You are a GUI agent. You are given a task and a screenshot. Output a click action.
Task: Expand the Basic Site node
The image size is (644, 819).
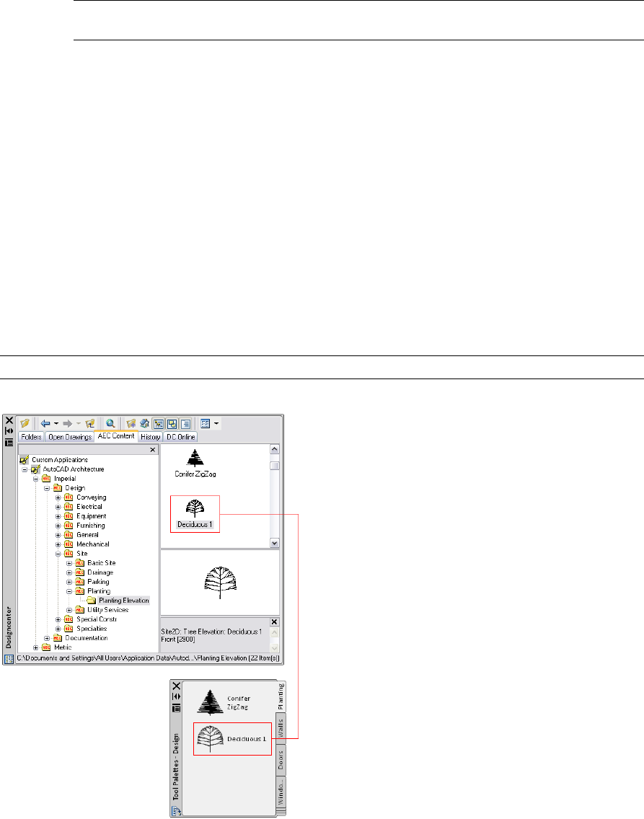pyautogui.click(x=69, y=564)
